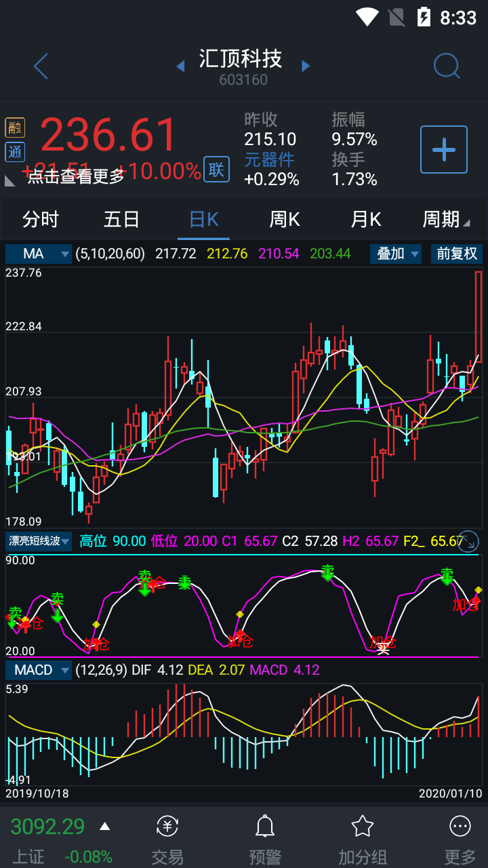
Task: Tap the Wi-Fi status icon
Action: click(x=367, y=17)
